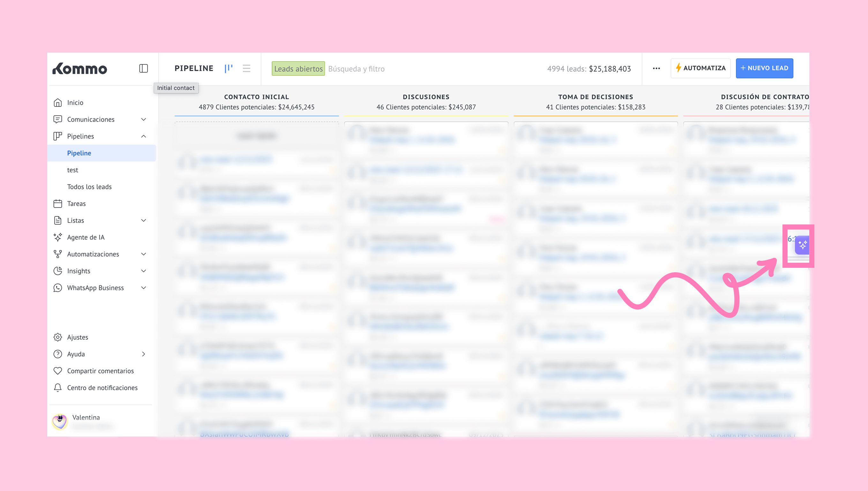Open Todos los leads item
868x491 pixels.
click(x=89, y=187)
